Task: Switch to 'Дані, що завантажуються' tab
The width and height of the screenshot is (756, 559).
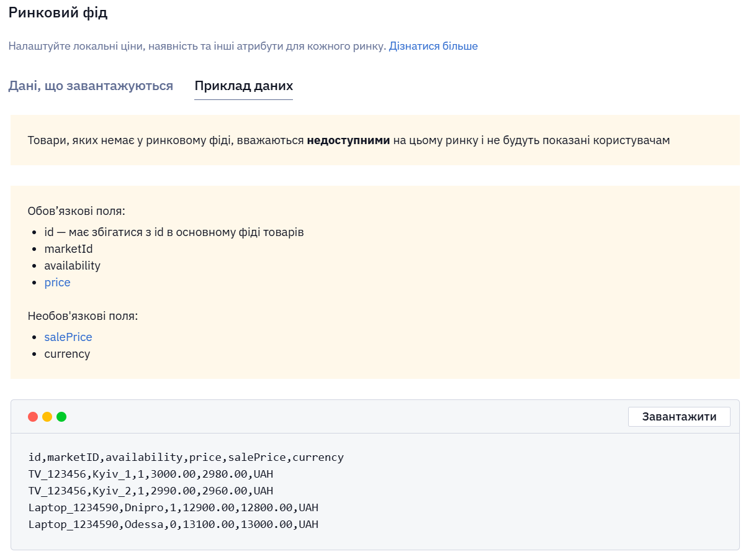Action: [x=91, y=86]
